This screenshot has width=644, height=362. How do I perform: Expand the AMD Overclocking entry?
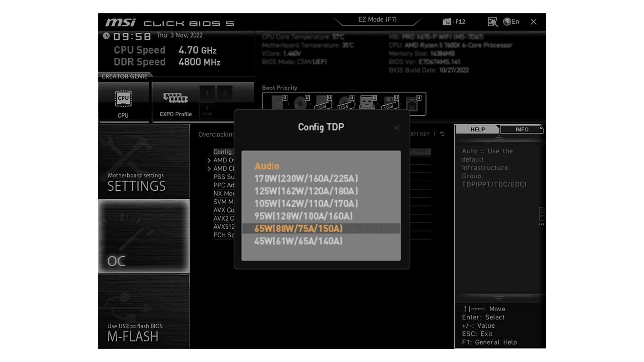(223, 160)
